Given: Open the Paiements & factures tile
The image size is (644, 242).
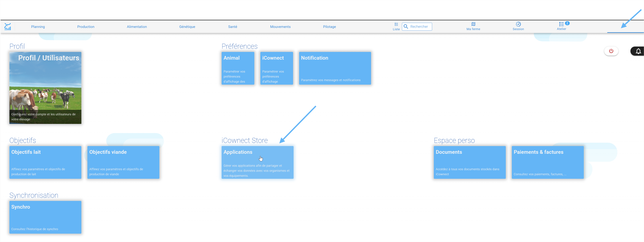Looking at the screenshot, I should (x=548, y=162).
